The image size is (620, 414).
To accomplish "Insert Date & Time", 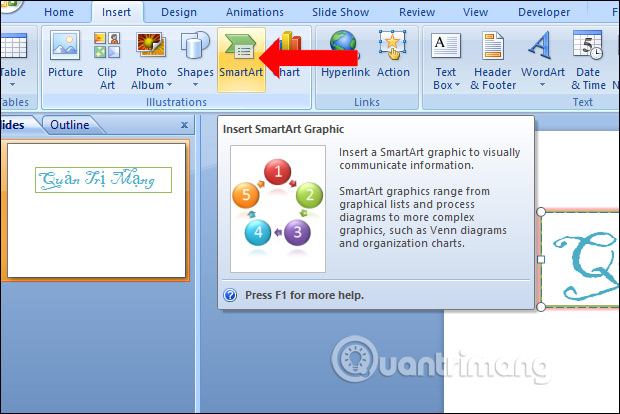I will coord(588,60).
